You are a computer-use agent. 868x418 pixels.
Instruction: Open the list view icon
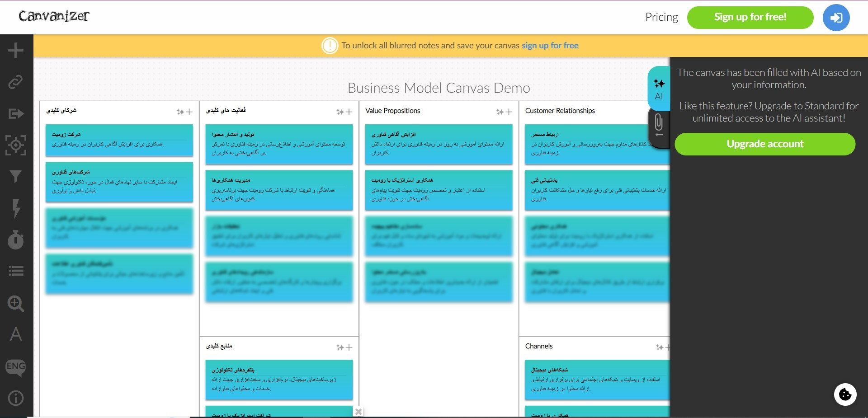click(16, 271)
